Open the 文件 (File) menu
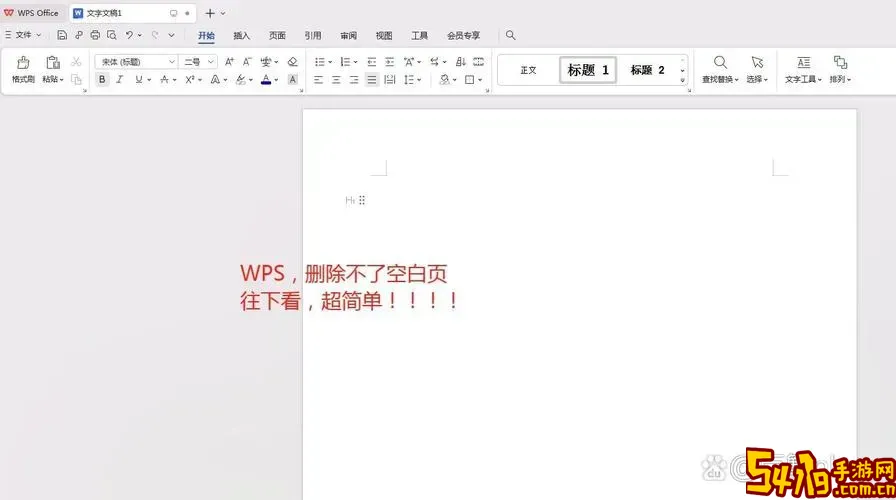The image size is (896, 500). pyautogui.click(x=23, y=35)
